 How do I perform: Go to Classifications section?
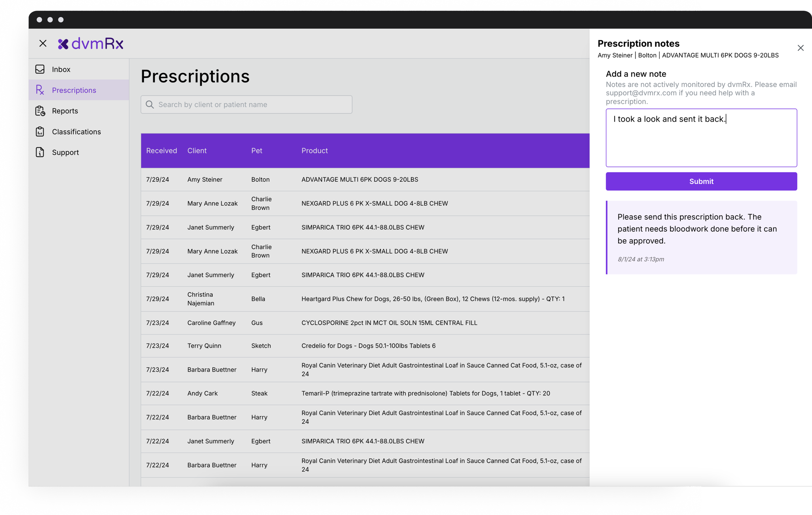[79, 132]
